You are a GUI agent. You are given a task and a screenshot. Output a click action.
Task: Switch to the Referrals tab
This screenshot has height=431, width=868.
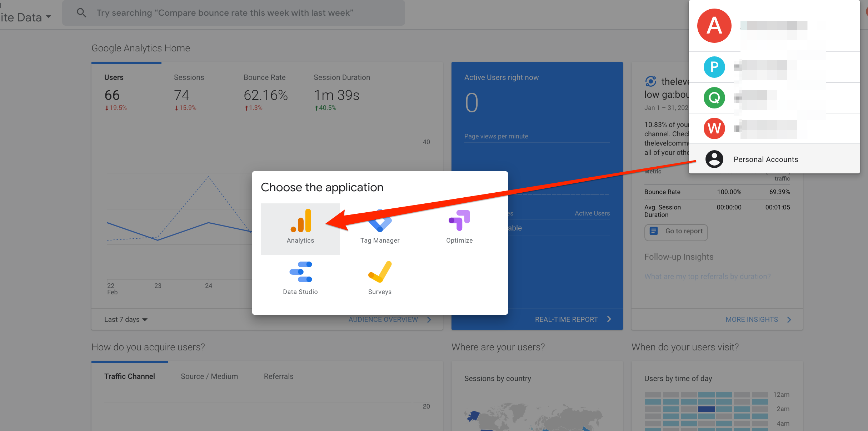[279, 376]
